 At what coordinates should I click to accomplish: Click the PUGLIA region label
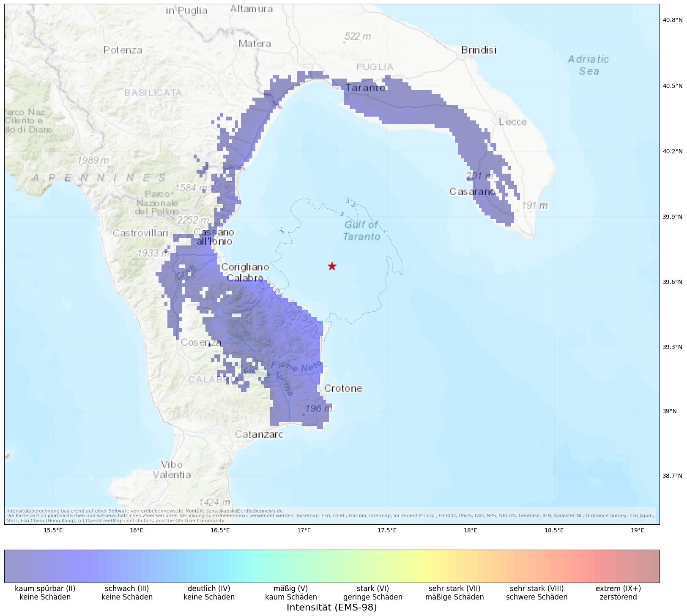[375, 67]
